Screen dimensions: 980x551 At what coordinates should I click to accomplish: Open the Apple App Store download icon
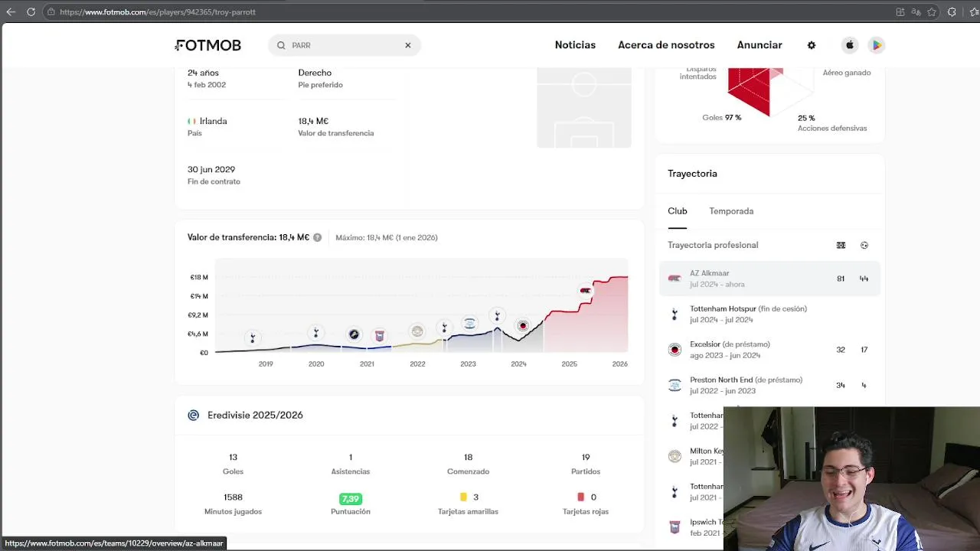(x=850, y=45)
